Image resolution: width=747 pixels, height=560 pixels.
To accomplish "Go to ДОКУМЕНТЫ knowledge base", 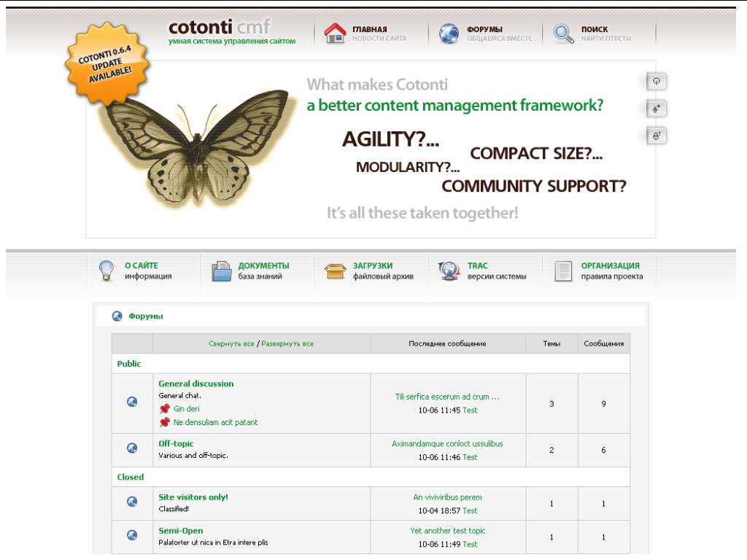I will (x=263, y=265).
